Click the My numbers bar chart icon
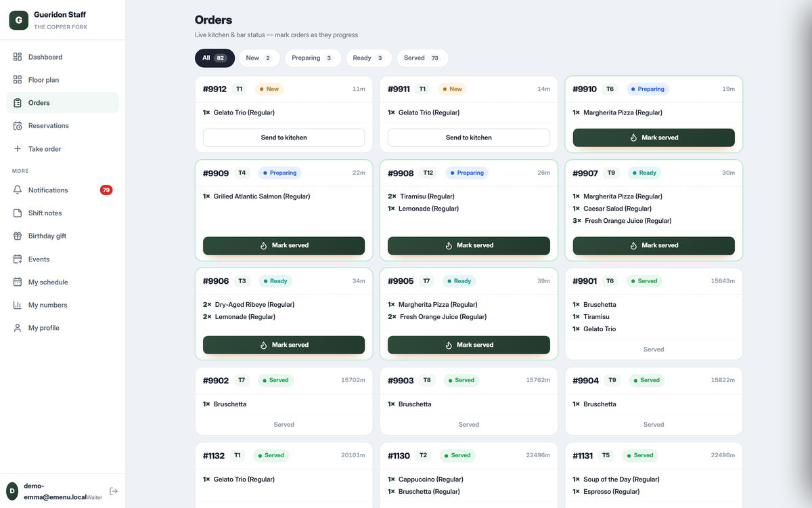Screen dimensions: 812x508 tap(18, 305)
